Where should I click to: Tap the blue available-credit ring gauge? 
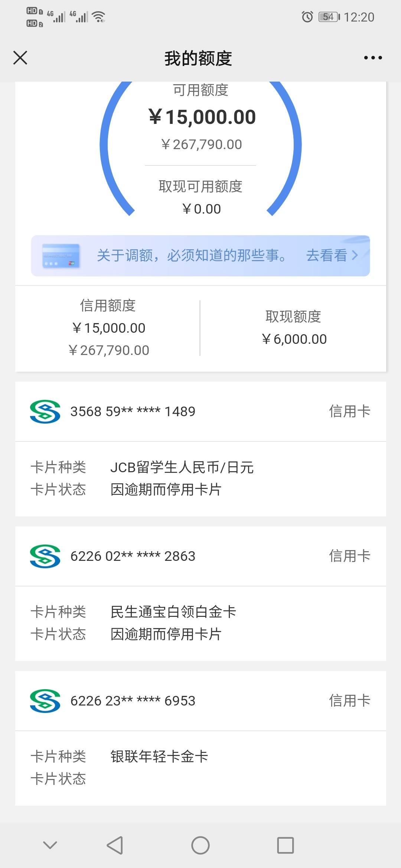200,148
